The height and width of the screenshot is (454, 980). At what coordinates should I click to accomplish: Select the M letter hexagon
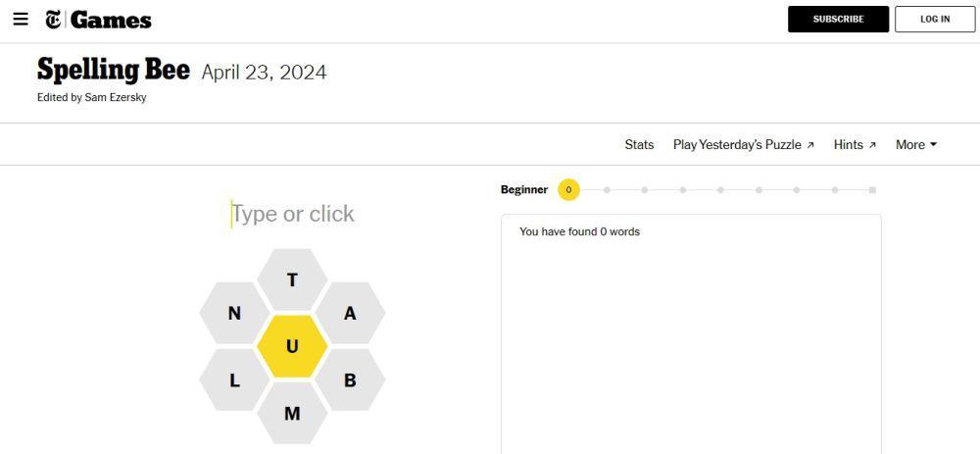click(292, 413)
